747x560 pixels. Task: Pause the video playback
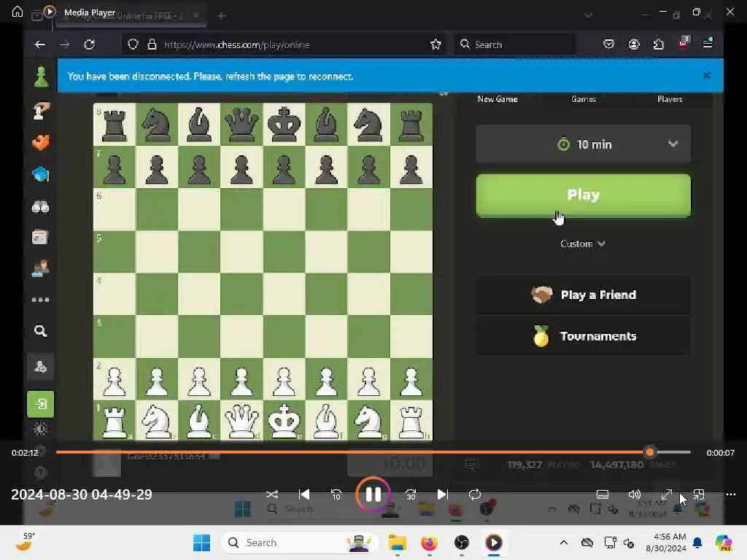[x=373, y=494]
